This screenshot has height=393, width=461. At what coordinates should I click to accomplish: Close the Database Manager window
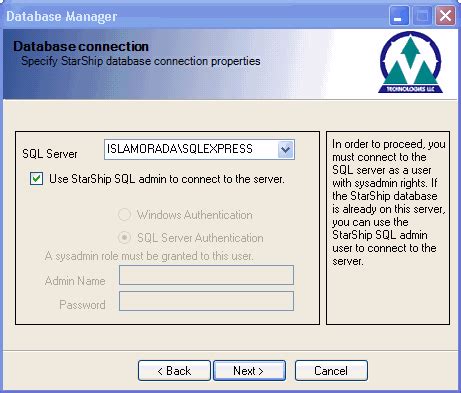pyautogui.click(x=445, y=16)
